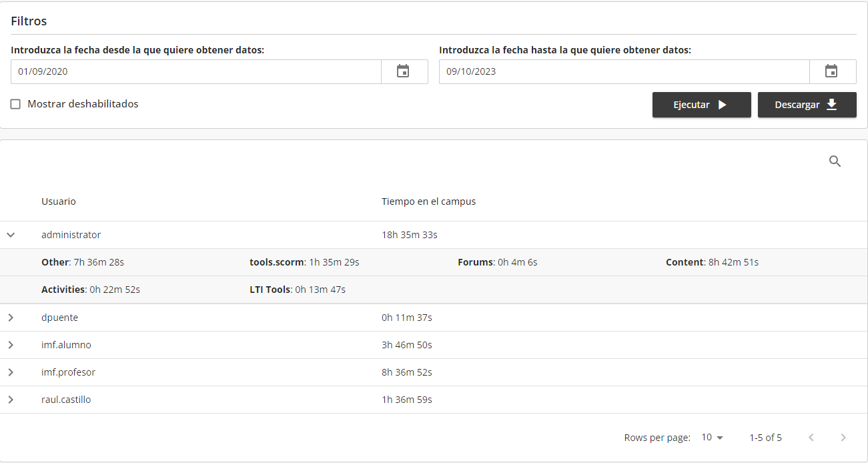Click the Content: 8h 42m 51s entry

pos(712,262)
